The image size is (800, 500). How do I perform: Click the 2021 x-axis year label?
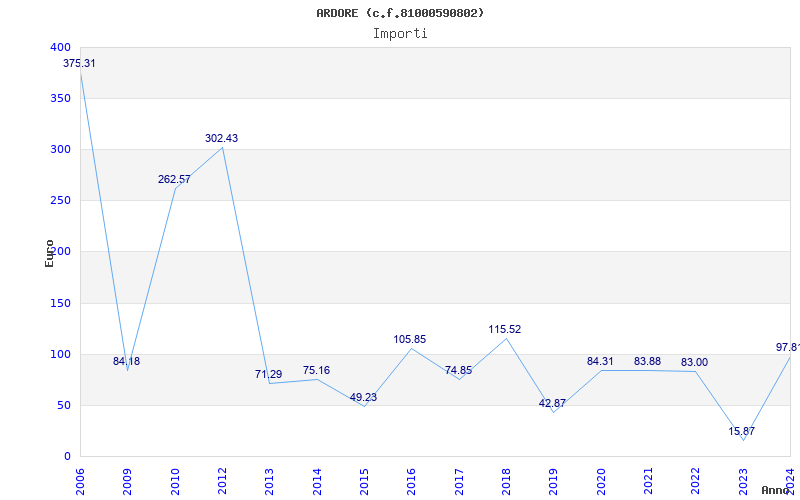pyautogui.click(x=648, y=482)
